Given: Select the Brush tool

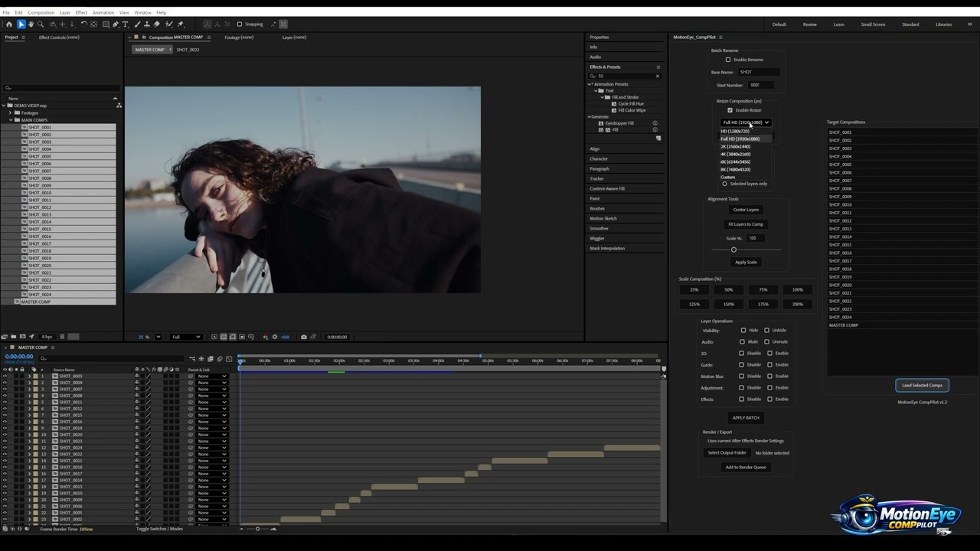Looking at the screenshot, I should [x=138, y=24].
